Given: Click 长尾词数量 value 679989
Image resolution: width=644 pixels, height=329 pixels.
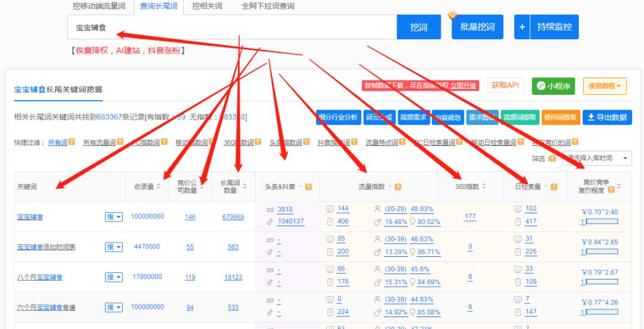Looking at the screenshot, I should tap(233, 217).
